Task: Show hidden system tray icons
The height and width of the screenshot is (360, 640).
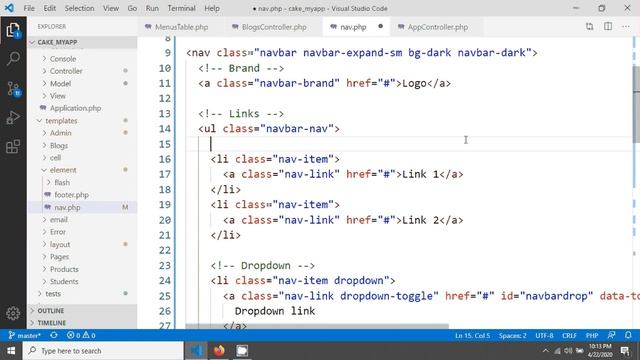Action: coord(545,351)
